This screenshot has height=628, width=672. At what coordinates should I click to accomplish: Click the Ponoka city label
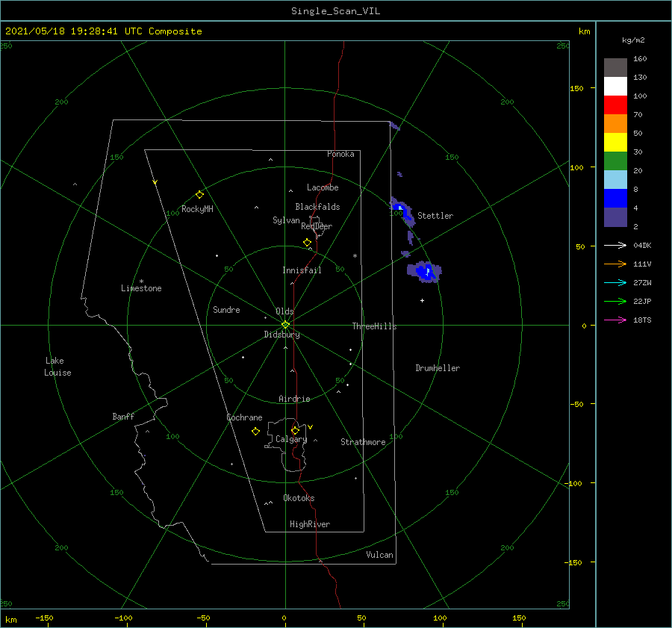coord(340,154)
